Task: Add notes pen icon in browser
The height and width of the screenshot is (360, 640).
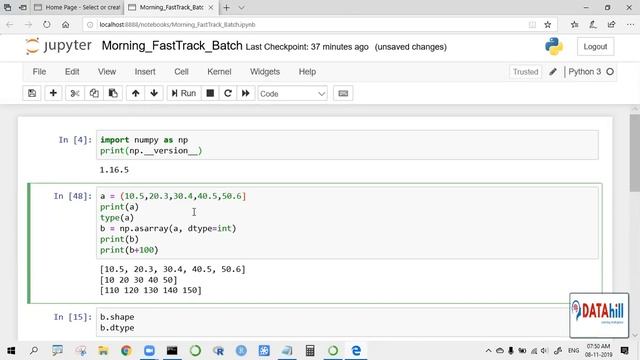Action: (x=593, y=24)
